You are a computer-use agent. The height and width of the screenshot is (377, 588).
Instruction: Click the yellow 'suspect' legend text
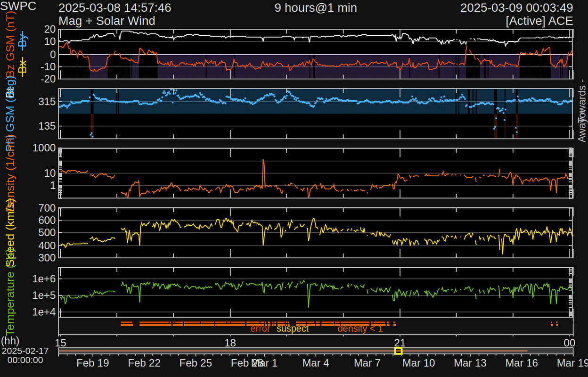(x=293, y=328)
